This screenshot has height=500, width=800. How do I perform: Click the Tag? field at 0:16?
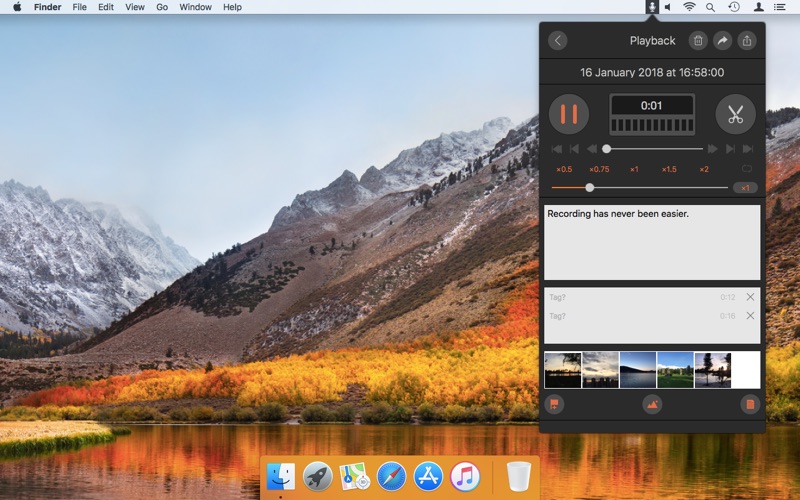(557, 316)
